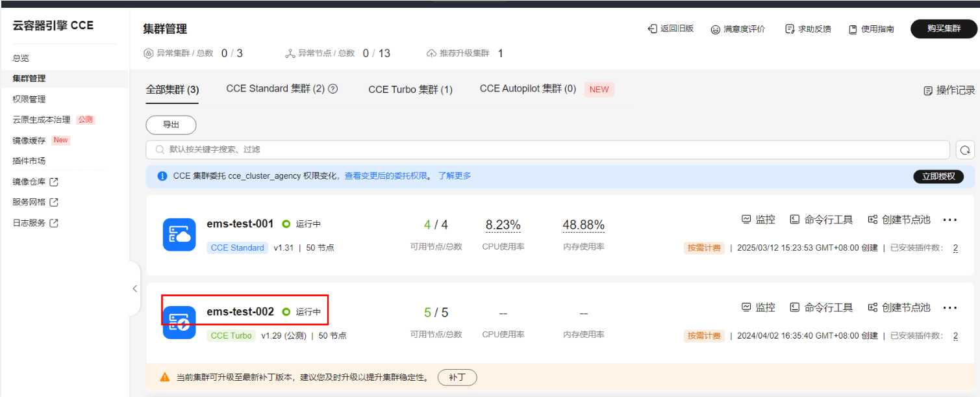This screenshot has width=980, height=397.
Task: Click CCE Standard tag on ems-test-001
Action: tap(238, 248)
